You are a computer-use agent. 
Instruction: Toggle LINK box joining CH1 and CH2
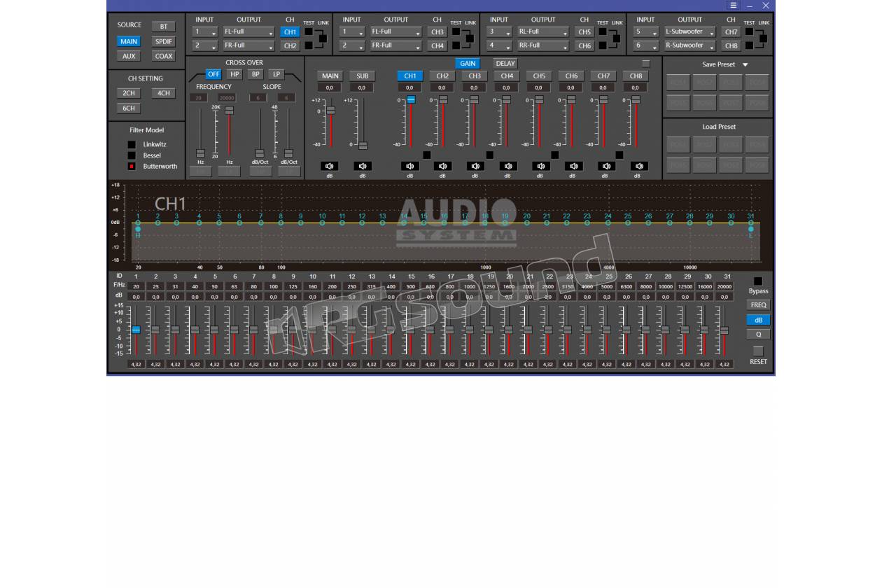point(323,38)
